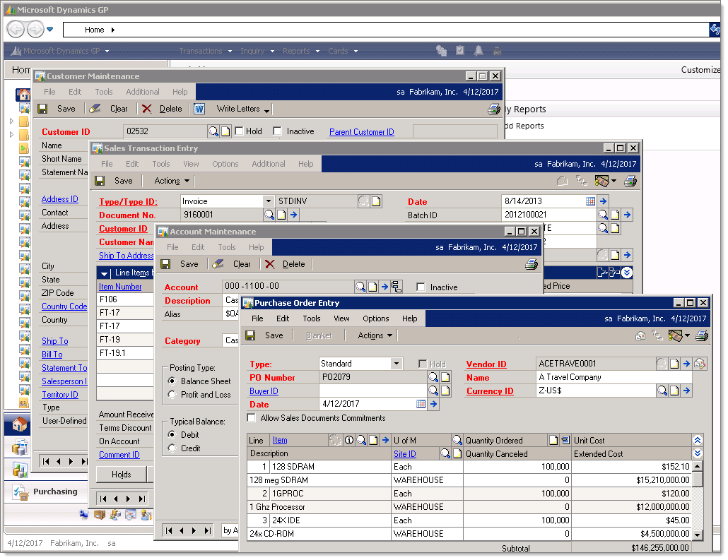Toggle Hold checkbox in Purchase Order Entry
The height and width of the screenshot is (560, 728).
click(x=423, y=364)
